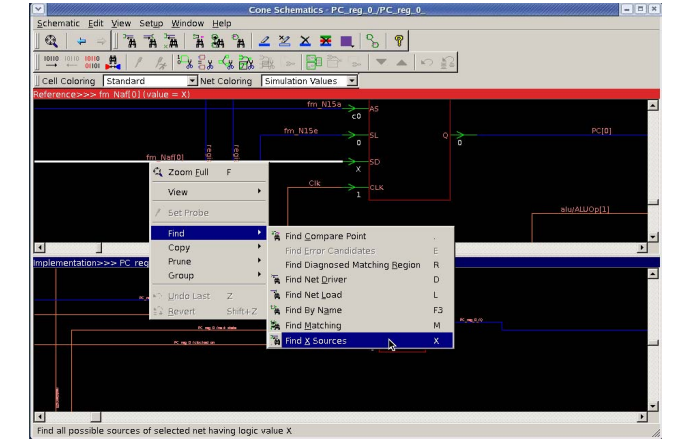The height and width of the screenshot is (446, 691).
Task: Open the Setup menu
Action: pyautogui.click(x=151, y=23)
